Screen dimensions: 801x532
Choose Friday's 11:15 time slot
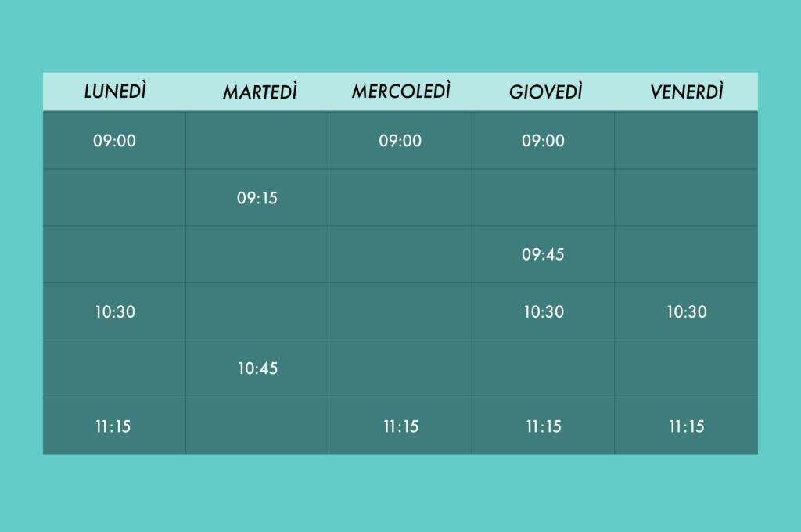point(686,426)
